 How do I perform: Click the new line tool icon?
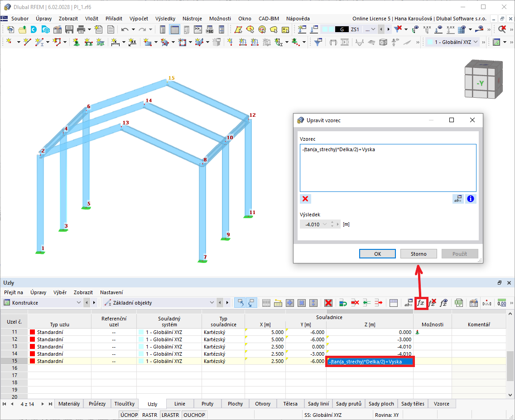point(27,42)
